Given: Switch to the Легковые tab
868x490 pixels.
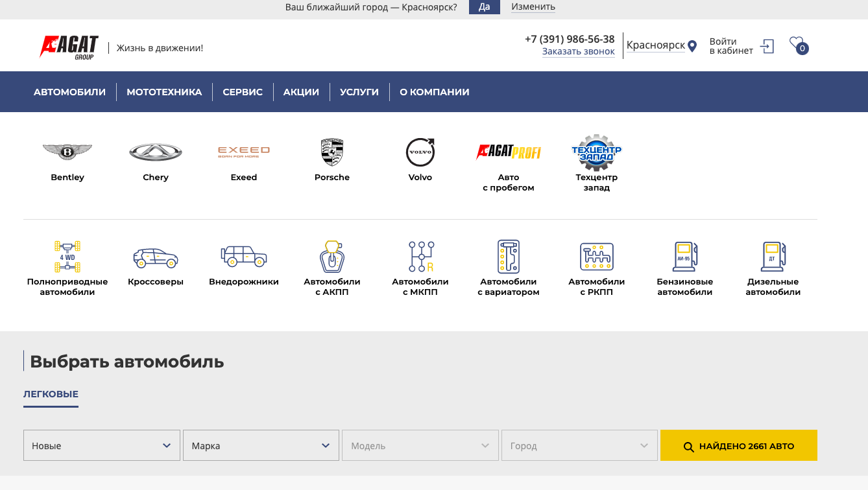Looking at the screenshot, I should (51, 394).
